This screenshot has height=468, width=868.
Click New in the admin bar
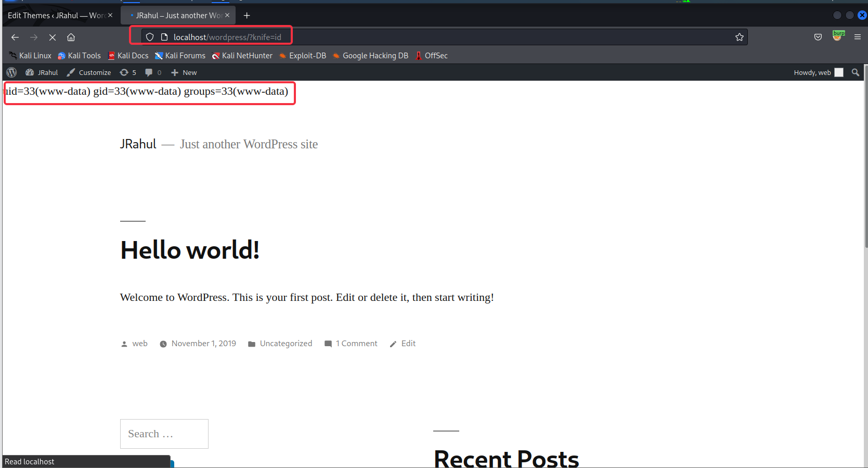point(184,72)
